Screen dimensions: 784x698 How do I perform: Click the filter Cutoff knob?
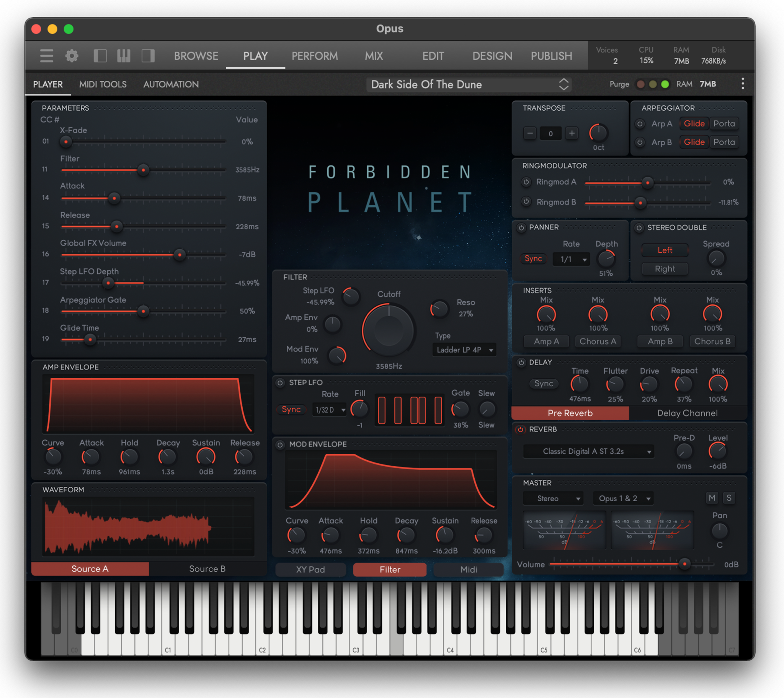point(389,331)
